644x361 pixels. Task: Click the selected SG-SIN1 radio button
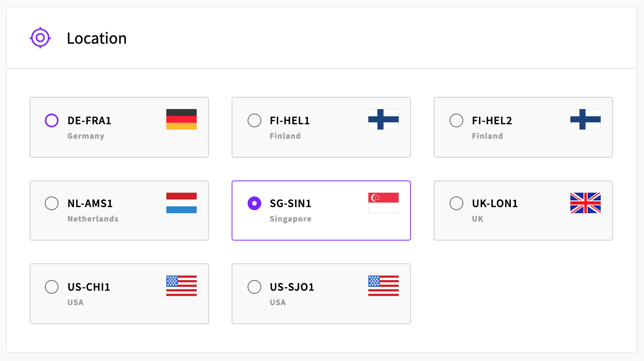pyautogui.click(x=254, y=203)
